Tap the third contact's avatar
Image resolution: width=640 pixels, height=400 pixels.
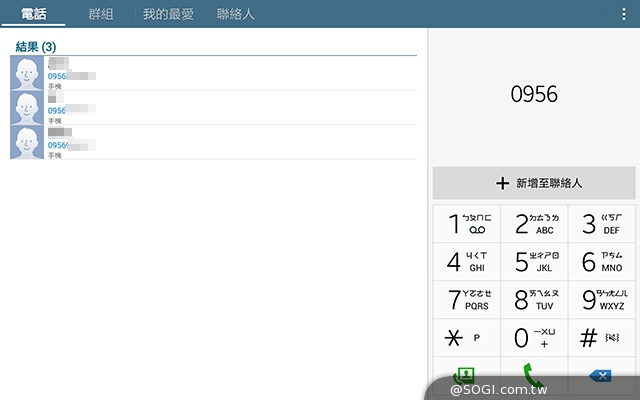(x=28, y=142)
